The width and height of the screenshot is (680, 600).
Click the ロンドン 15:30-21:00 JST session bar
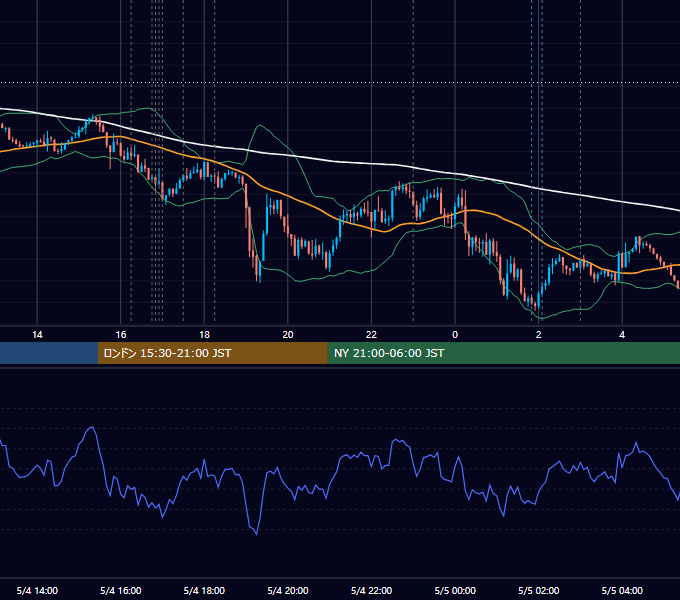click(x=212, y=353)
